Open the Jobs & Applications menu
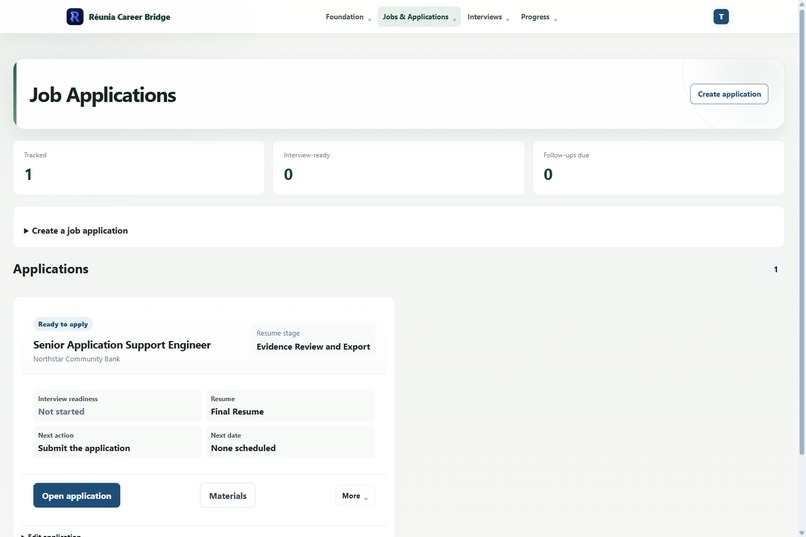 tap(419, 17)
